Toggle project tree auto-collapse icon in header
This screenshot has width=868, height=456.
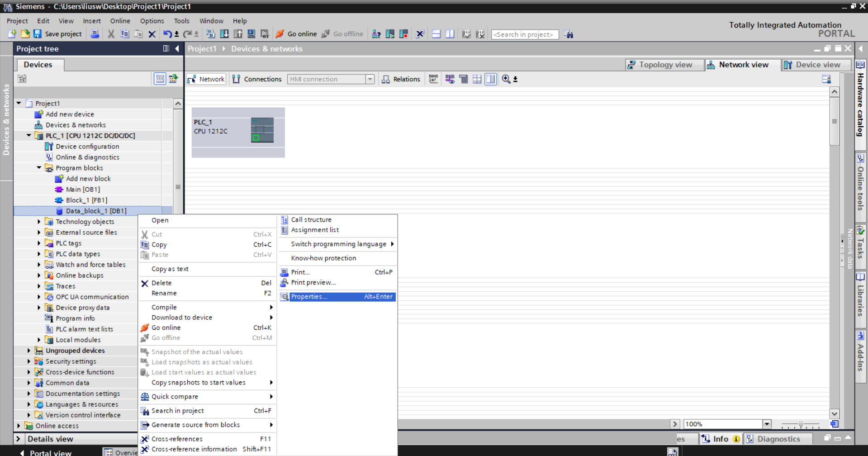(166, 48)
